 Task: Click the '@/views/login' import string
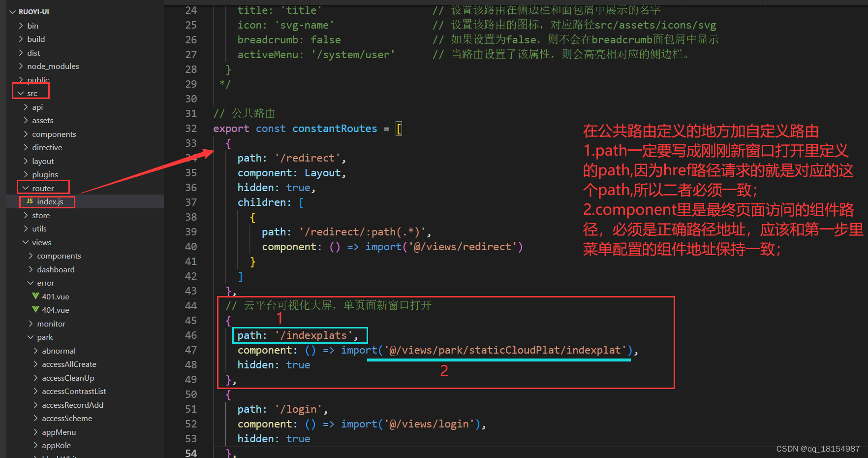[x=429, y=424]
